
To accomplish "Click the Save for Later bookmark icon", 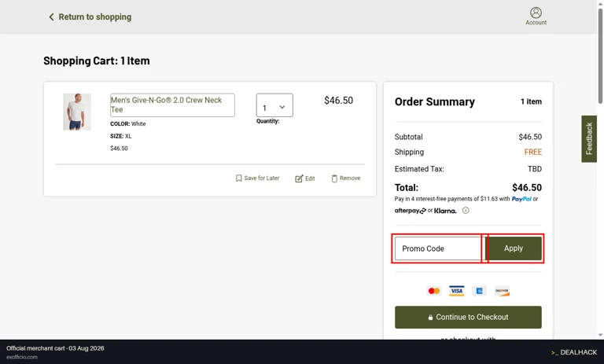I will point(239,178).
